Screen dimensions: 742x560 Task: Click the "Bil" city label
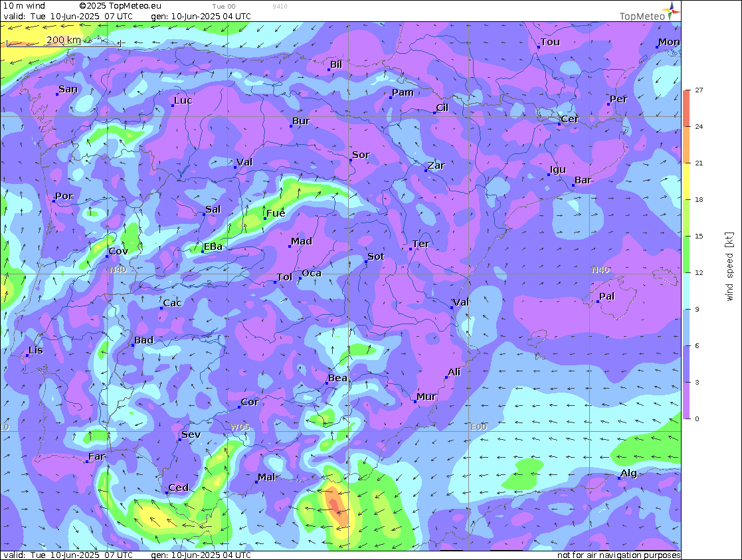pyautogui.click(x=335, y=64)
